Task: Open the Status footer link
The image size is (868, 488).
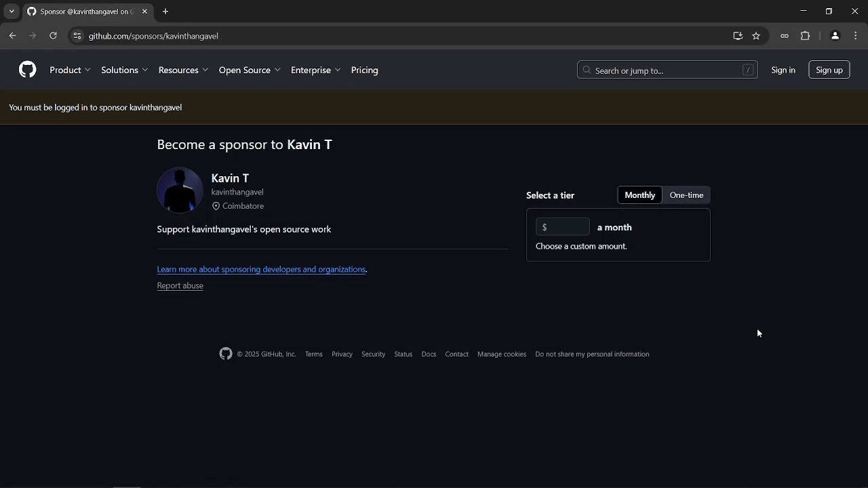Action: (403, 354)
